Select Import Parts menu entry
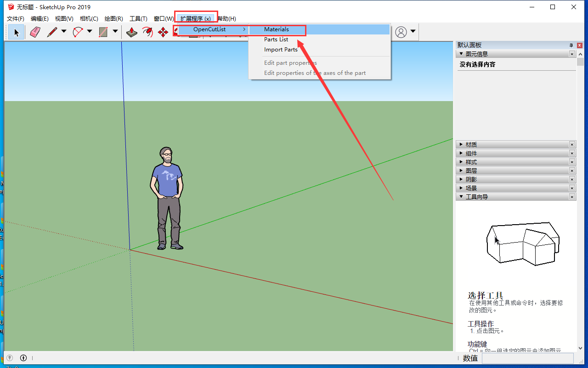The width and height of the screenshot is (588, 368). [x=281, y=50]
